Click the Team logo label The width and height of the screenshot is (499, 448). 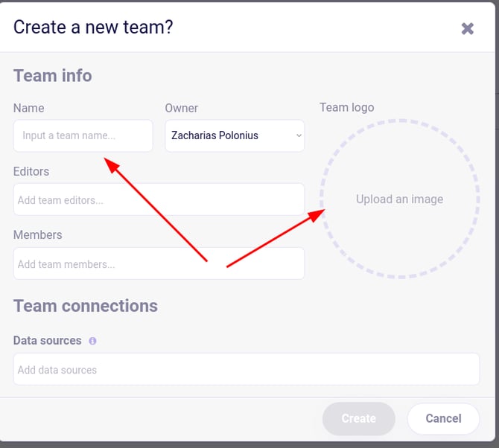click(347, 107)
